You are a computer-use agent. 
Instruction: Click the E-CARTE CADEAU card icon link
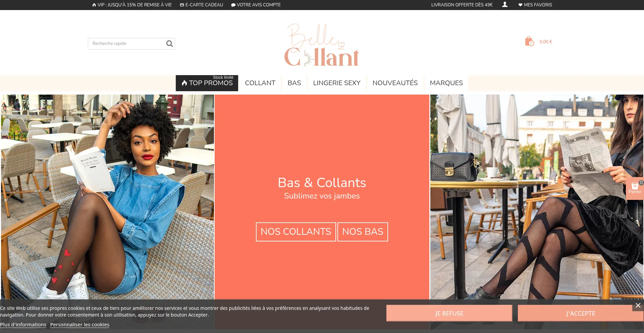(201, 5)
